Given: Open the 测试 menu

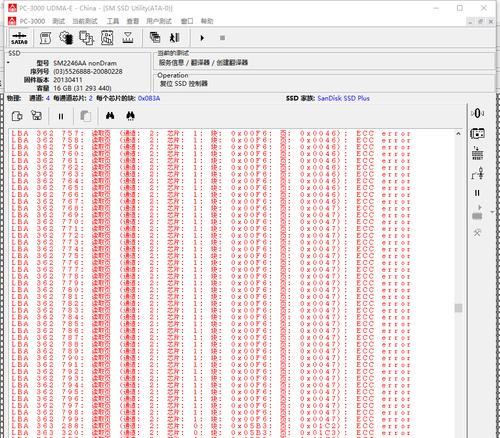Looking at the screenshot, I should pos(59,21).
